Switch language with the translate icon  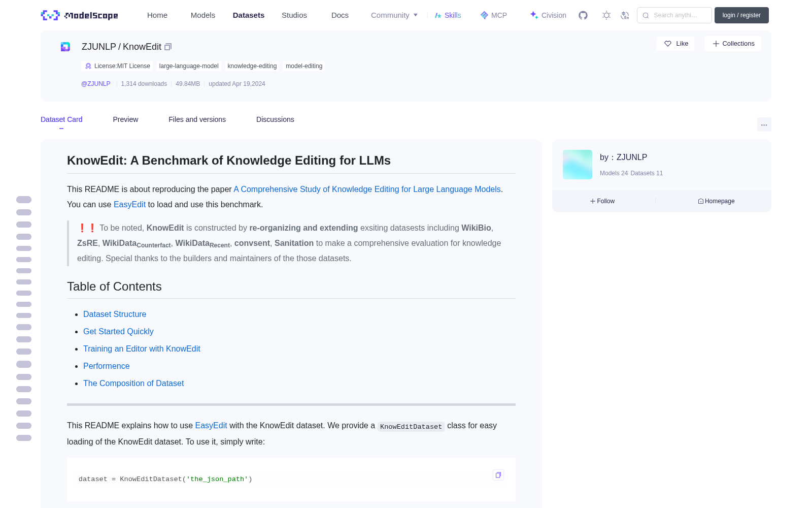click(625, 15)
